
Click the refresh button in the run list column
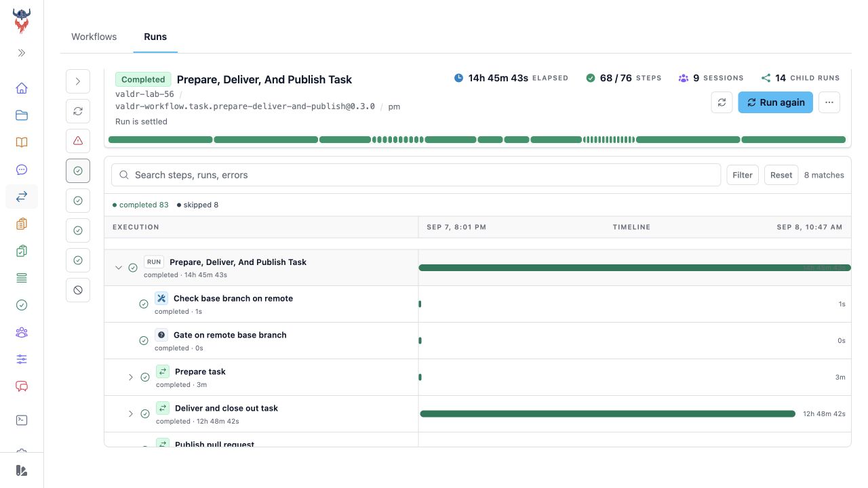[78, 111]
